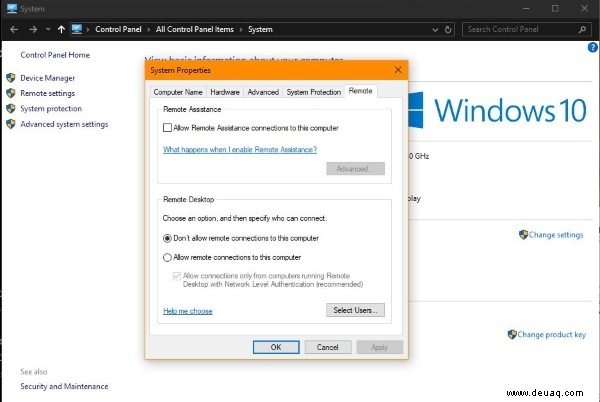Enable Allow Remote Assistance connections checkbox

(x=167, y=128)
